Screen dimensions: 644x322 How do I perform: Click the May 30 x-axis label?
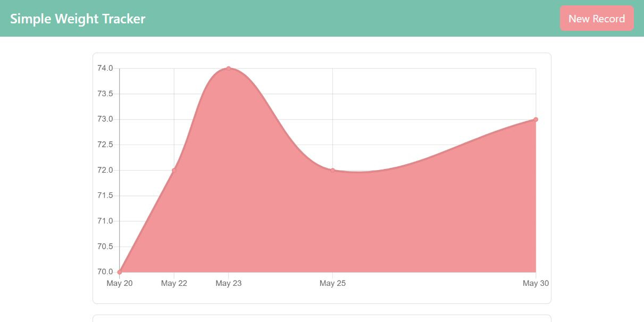[536, 283]
